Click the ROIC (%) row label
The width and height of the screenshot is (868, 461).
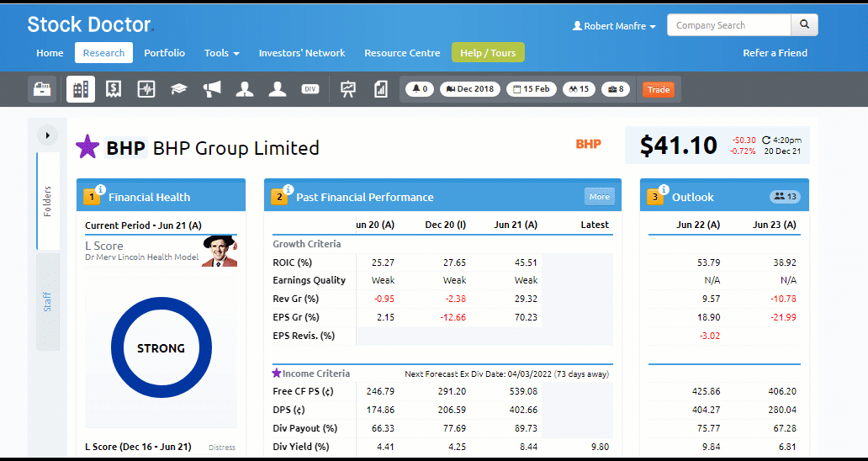click(x=293, y=262)
